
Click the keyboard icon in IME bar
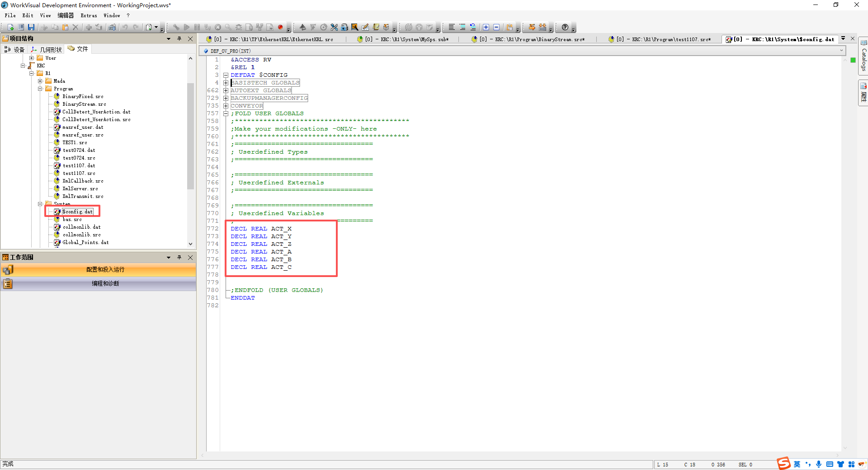pos(830,464)
